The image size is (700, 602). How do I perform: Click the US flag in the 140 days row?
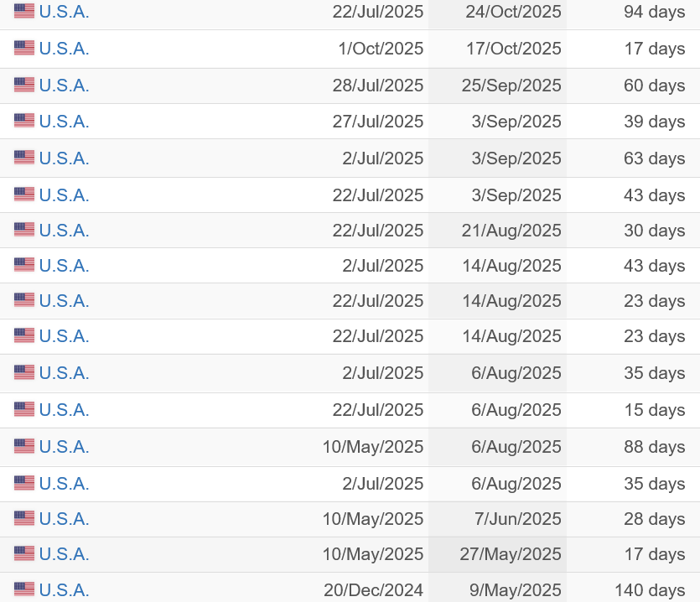click(x=24, y=590)
